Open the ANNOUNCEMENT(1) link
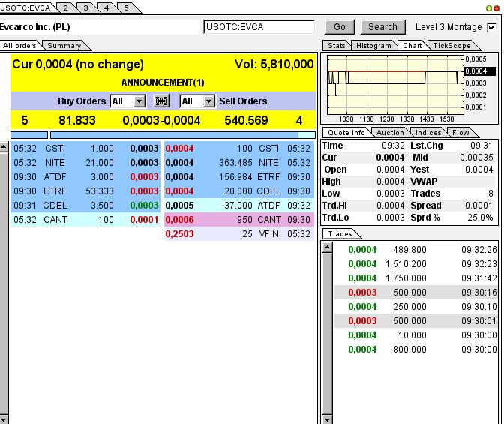Viewport: 504px width, 424px height. click(163, 83)
